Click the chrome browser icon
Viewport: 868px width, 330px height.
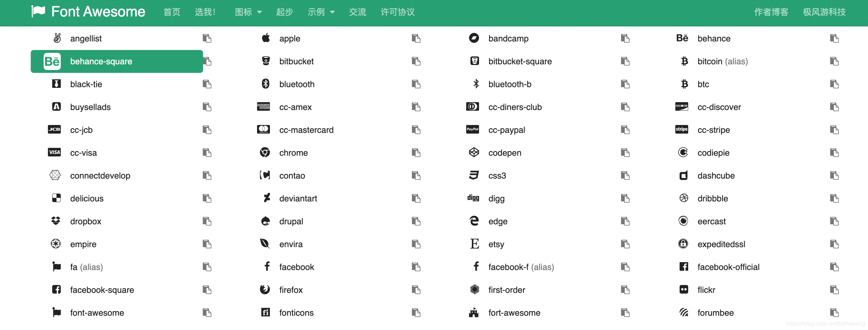(265, 152)
